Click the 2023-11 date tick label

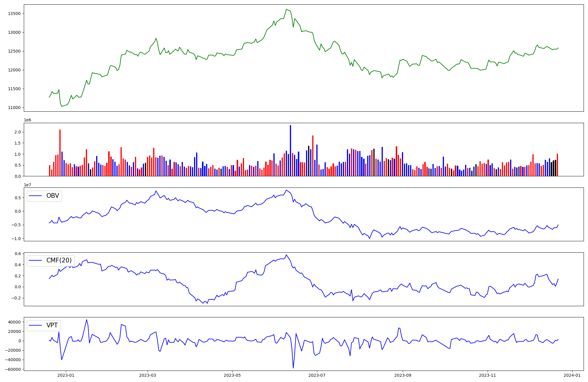tap(487, 375)
